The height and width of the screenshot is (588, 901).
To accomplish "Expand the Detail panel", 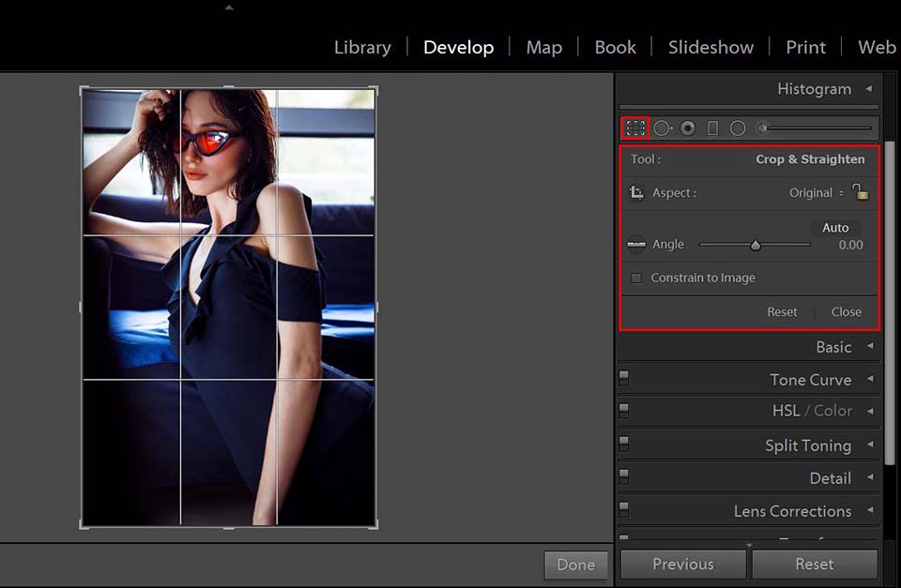I will pos(870,477).
